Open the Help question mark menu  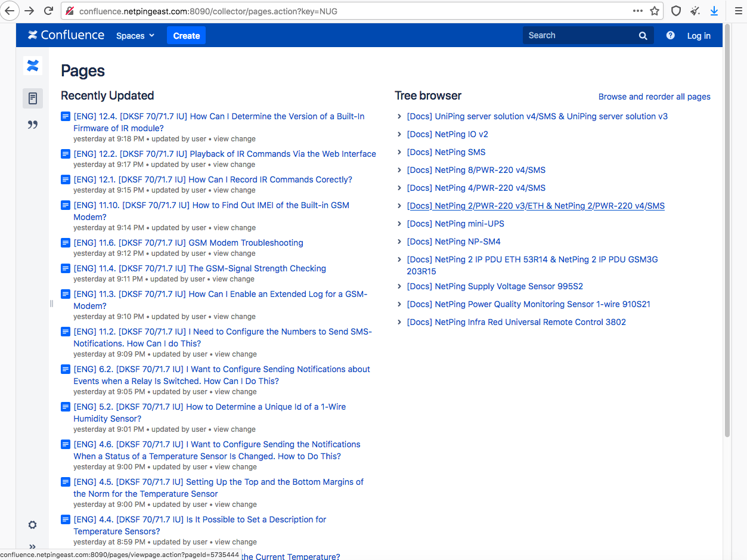(671, 35)
